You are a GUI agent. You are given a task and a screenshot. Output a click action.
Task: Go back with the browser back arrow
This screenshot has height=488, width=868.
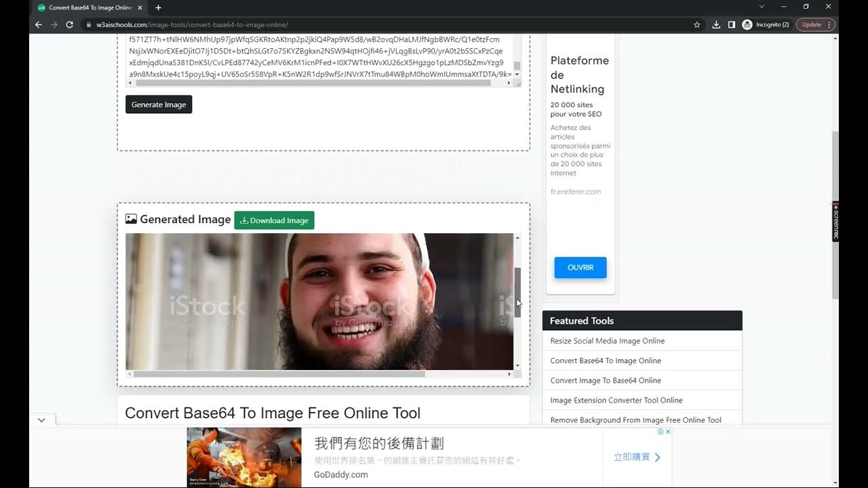click(39, 24)
